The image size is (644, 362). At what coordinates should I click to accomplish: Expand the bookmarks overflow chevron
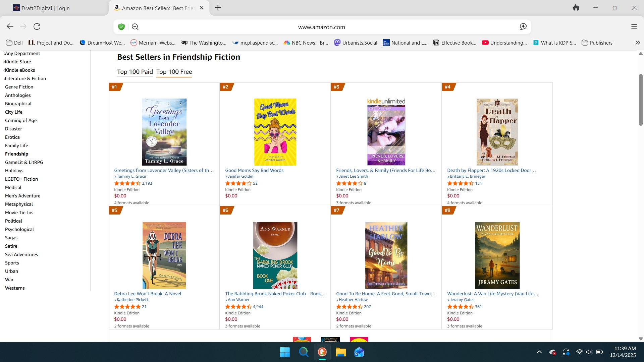[637, 43]
